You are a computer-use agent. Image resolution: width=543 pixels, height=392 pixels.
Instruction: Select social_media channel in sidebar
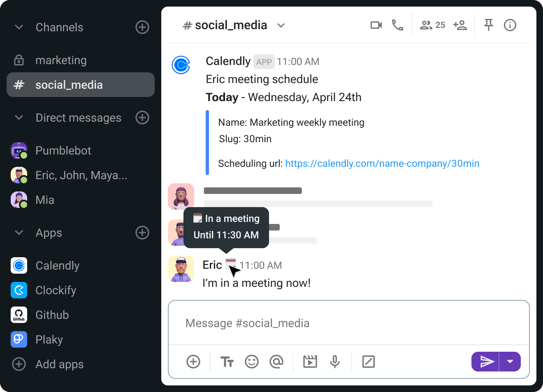pyautogui.click(x=81, y=85)
